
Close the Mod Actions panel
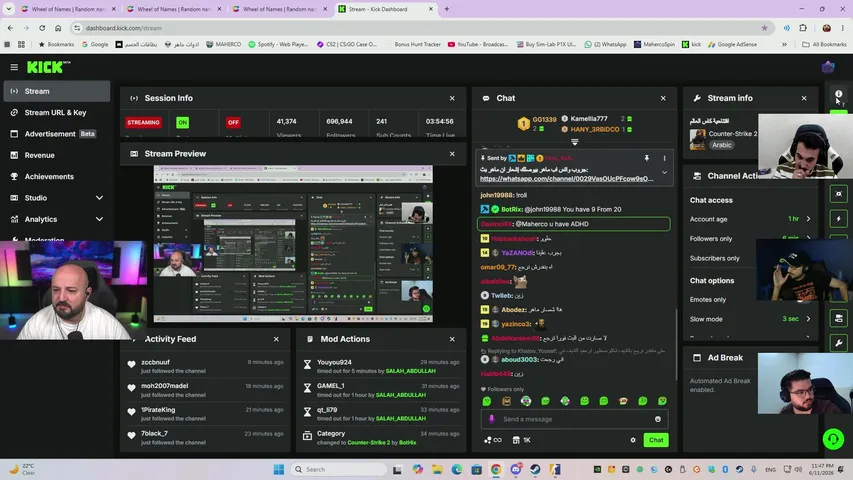click(x=452, y=339)
